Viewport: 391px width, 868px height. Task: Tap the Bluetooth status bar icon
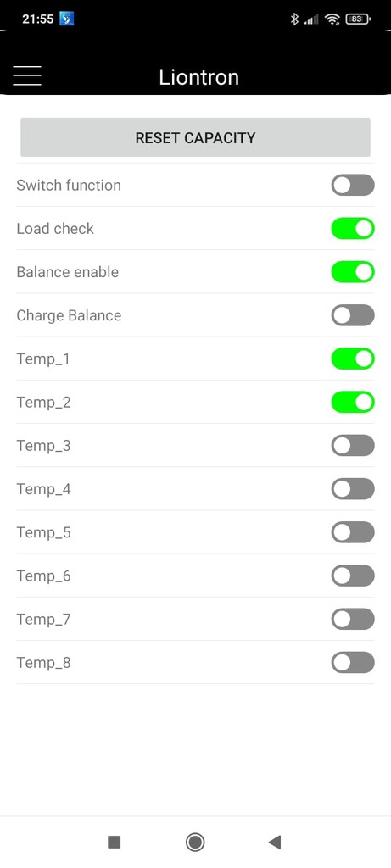(294, 19)
